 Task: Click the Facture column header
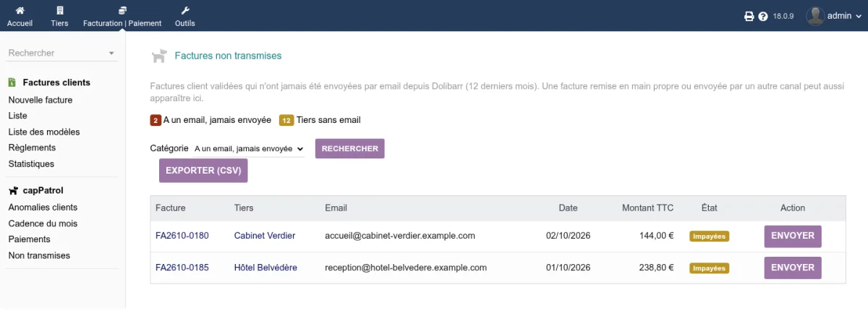point(171,208)
